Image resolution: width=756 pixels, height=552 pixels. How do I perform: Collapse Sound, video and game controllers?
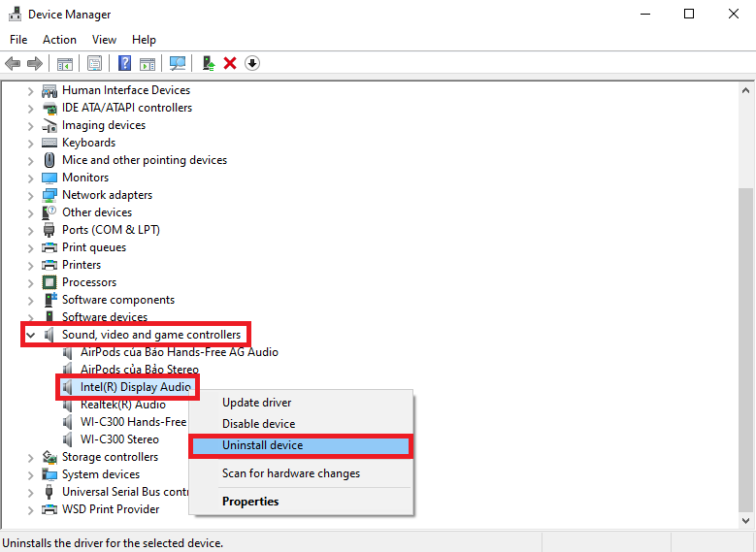31,335
